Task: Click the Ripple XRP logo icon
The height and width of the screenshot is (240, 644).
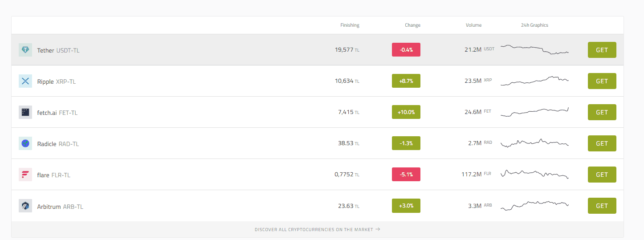Action: click(25, 81)
